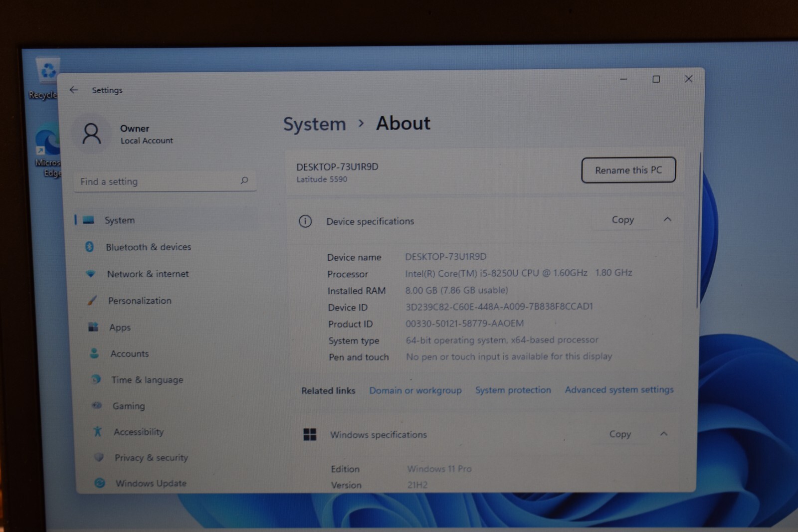Click the Rename this PC button
Image resolution: width=798 pixels, height=532 pixels.
pos(628,170)
